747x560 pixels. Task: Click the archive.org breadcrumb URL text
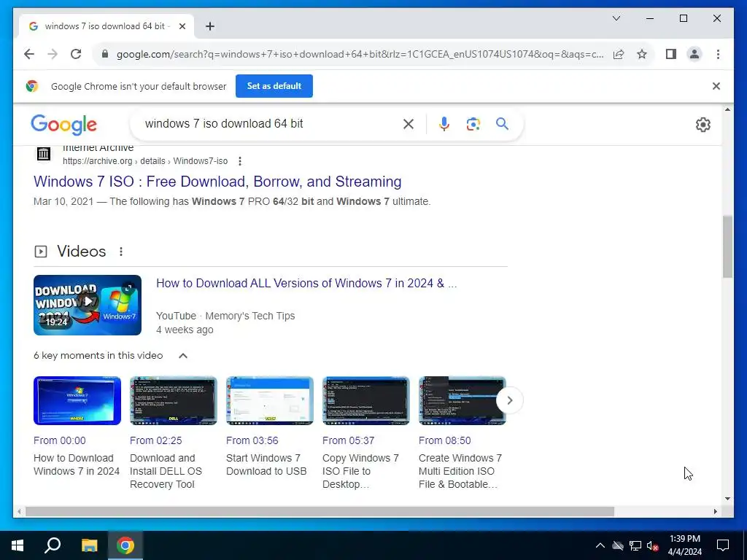pos(145,161)
